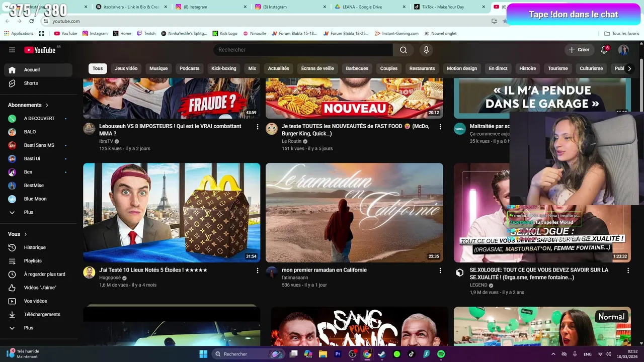
Task: Open Steam from the taskbar
Action: coord(382,354)
